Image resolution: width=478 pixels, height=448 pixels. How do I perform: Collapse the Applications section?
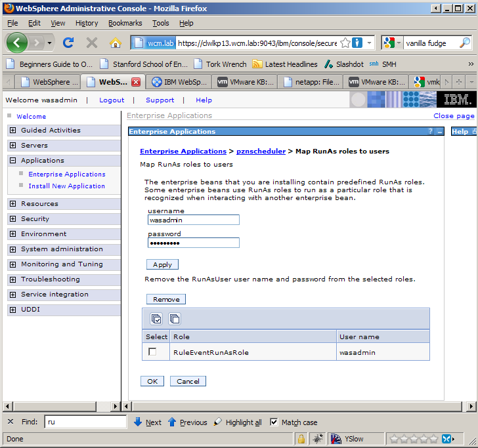tap(12, 161)
